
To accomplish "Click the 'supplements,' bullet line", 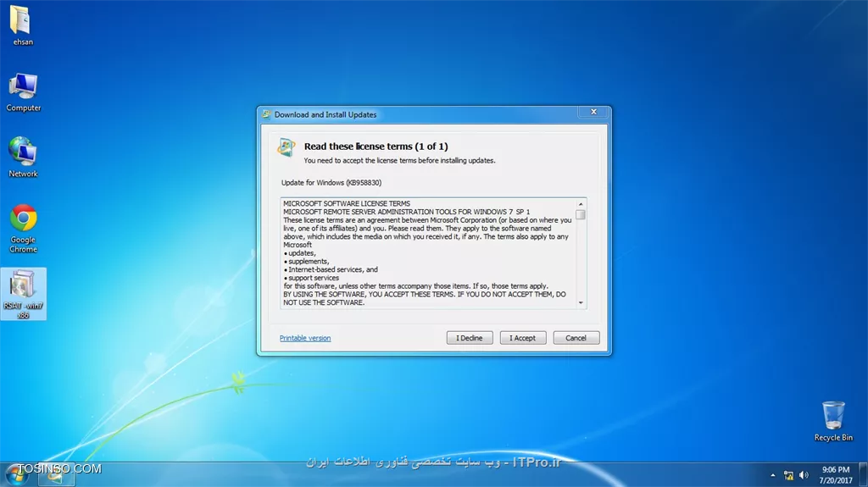I will coord(306,261).
